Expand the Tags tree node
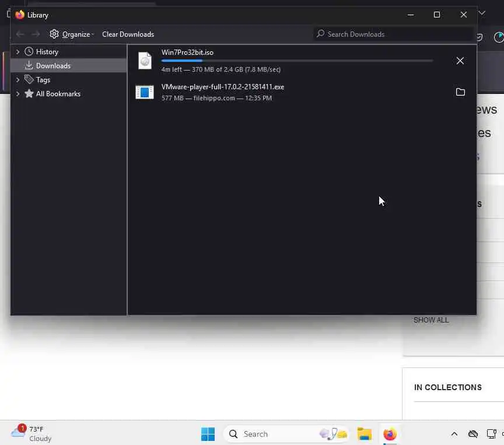 17,80
